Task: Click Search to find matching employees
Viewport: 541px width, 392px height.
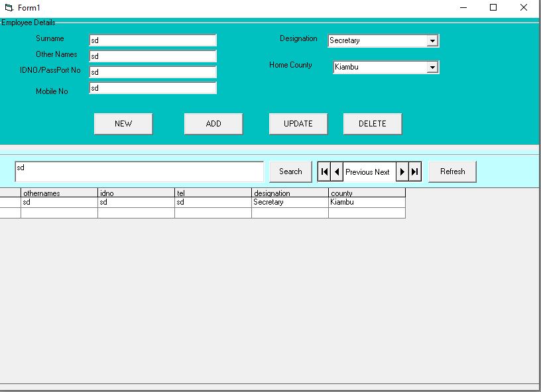Action: click(x=290, y=171)
